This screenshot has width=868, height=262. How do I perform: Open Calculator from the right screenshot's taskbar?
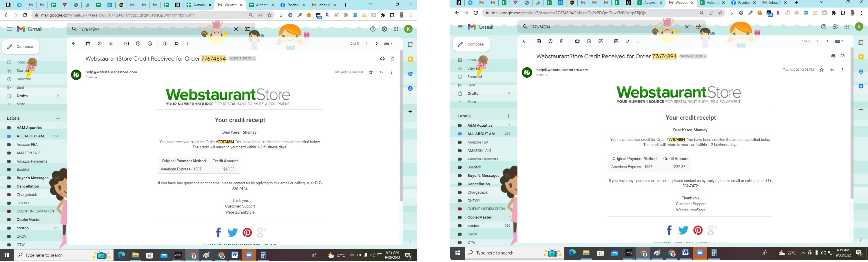click(714, 253)
